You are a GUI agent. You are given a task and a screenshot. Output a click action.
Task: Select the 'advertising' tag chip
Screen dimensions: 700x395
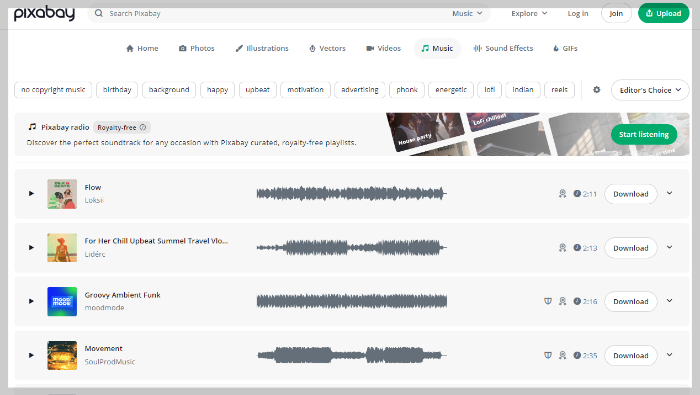click(360, 90)
